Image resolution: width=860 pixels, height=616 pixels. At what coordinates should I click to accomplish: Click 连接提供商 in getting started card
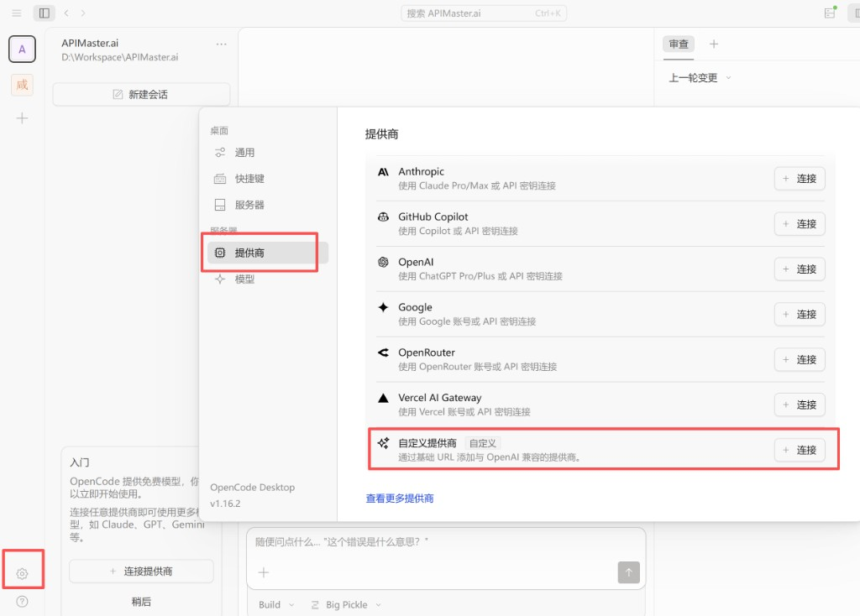141,571
